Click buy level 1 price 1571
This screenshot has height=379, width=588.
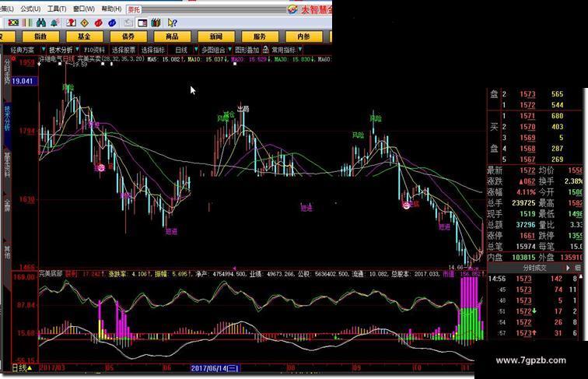point(527,116)
